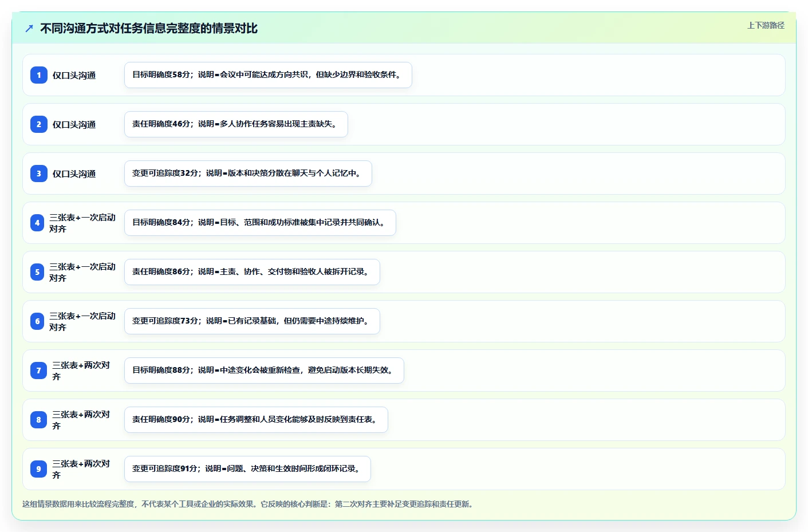Click the title 不同沟通方式对任务信息完整度的情景对比
Image resolution: width=808 pixels, height=532 pixels.
tap(149, 28)
